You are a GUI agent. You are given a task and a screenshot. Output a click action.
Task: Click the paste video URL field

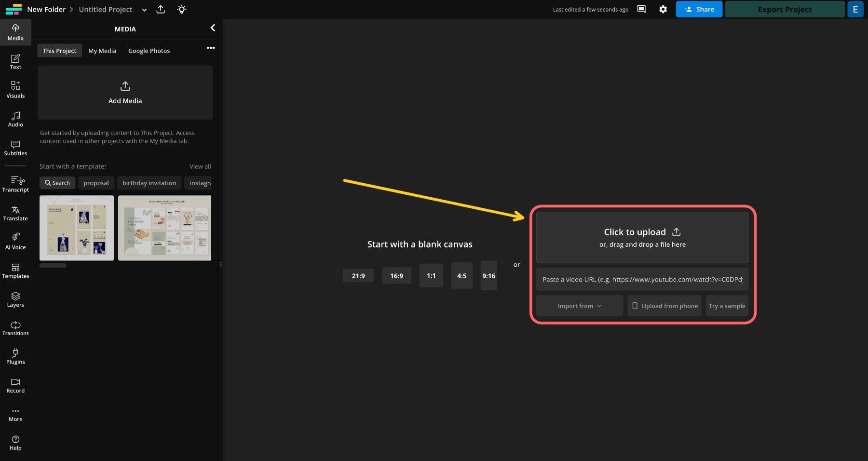pos(641,279)
